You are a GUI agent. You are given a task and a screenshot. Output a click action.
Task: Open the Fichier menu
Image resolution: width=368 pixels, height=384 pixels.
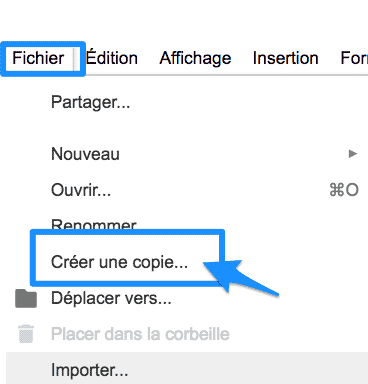pos(38,58)
